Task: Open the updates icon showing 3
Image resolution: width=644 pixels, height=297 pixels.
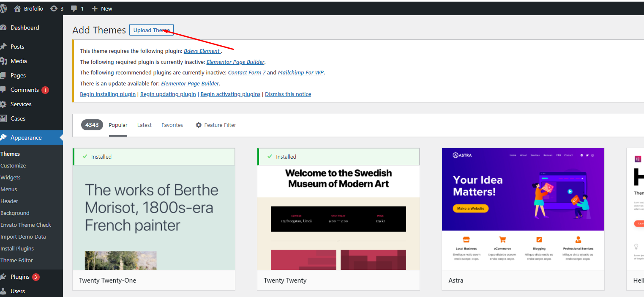Action: coord(54,8)
